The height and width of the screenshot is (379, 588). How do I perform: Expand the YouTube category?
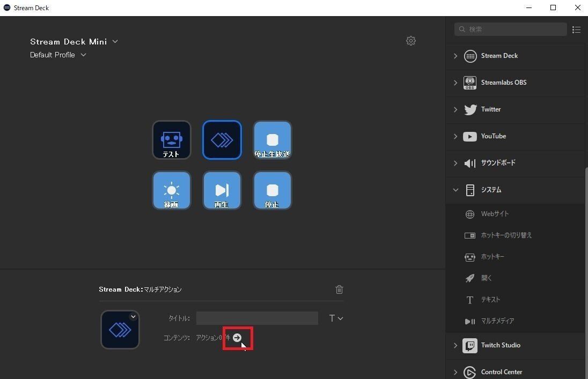click(455, 137)
